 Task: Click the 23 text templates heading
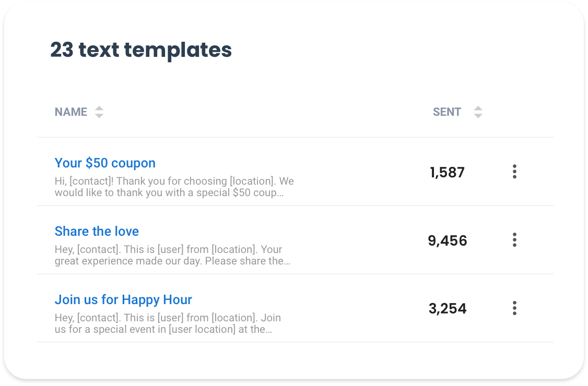tap(141, 50)
